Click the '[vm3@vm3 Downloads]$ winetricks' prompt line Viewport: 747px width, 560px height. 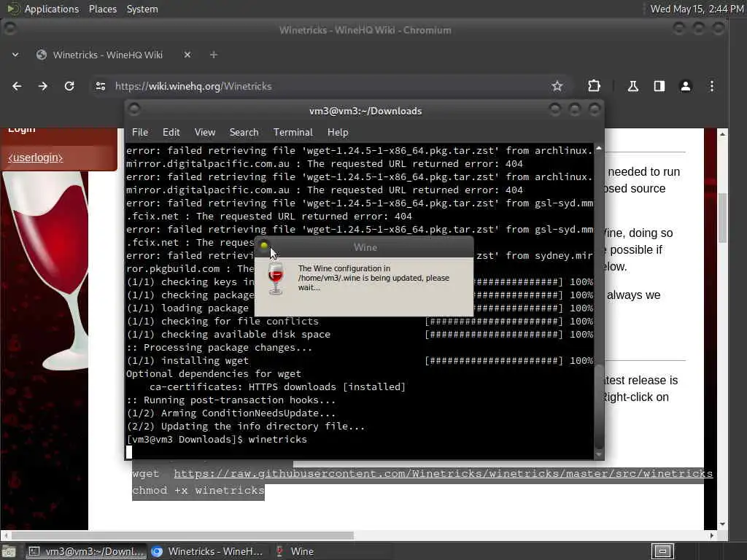(x=217, y=440)
